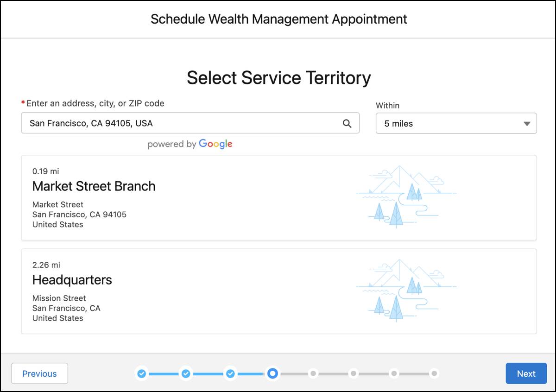Image resolution: width=556 pixels, height=392 pixels.
Task: Click the sixth progress step dot
Action: (x=354, y=373)
